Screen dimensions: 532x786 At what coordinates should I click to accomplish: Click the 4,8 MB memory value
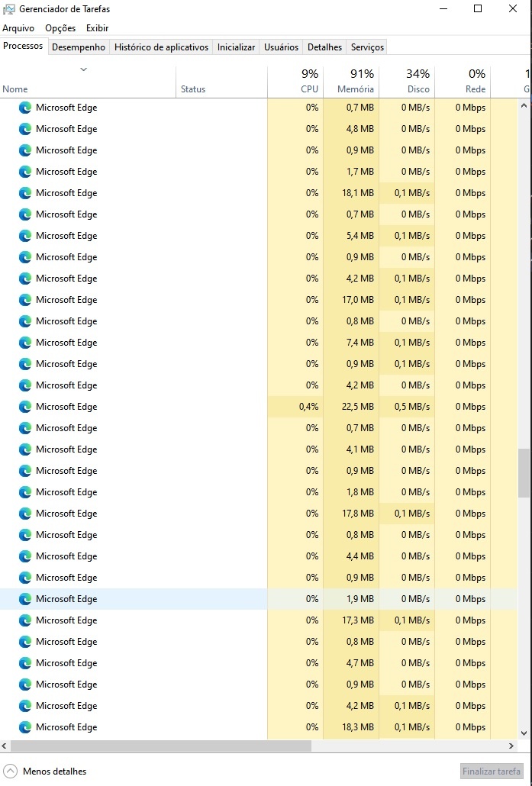click(x=360, y=129)
